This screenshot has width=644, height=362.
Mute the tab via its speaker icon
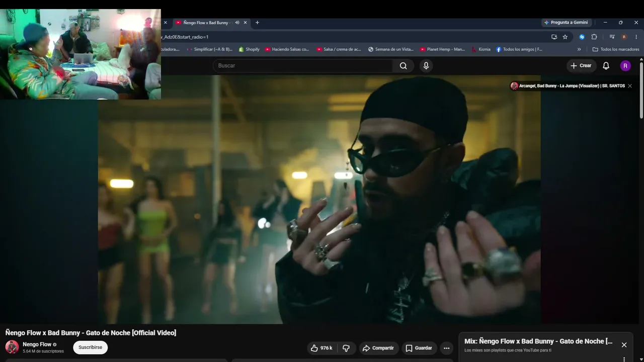tap(237, 23)
